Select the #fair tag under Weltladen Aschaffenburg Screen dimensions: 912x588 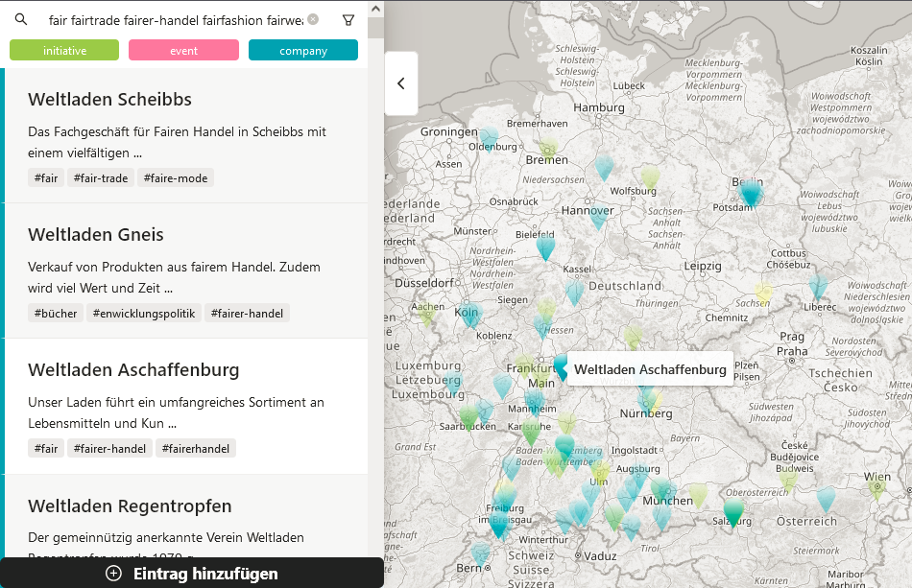(x=46, y=448)
